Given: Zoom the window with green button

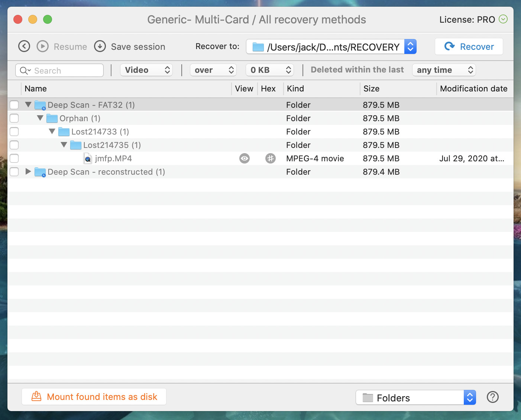Looking at the screenshot, I should coord(48,19).
